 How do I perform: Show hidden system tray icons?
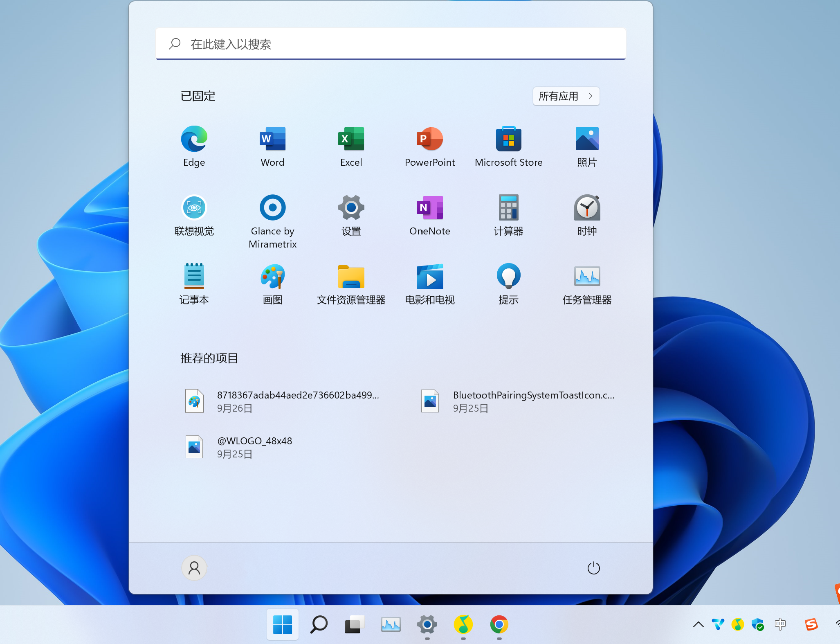click(698, 624)
